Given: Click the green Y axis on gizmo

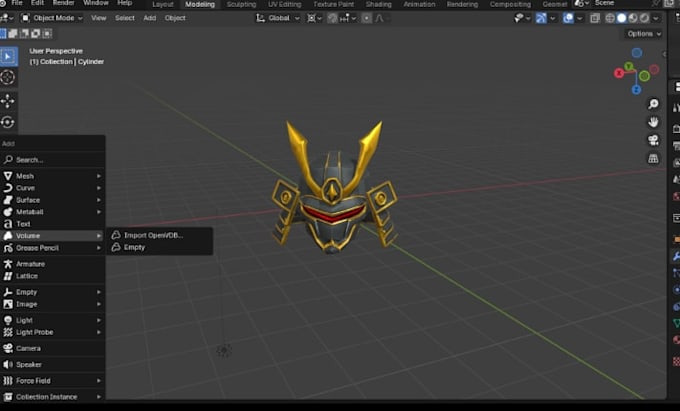Looking at the screenshot, I should tap(629, 66).
